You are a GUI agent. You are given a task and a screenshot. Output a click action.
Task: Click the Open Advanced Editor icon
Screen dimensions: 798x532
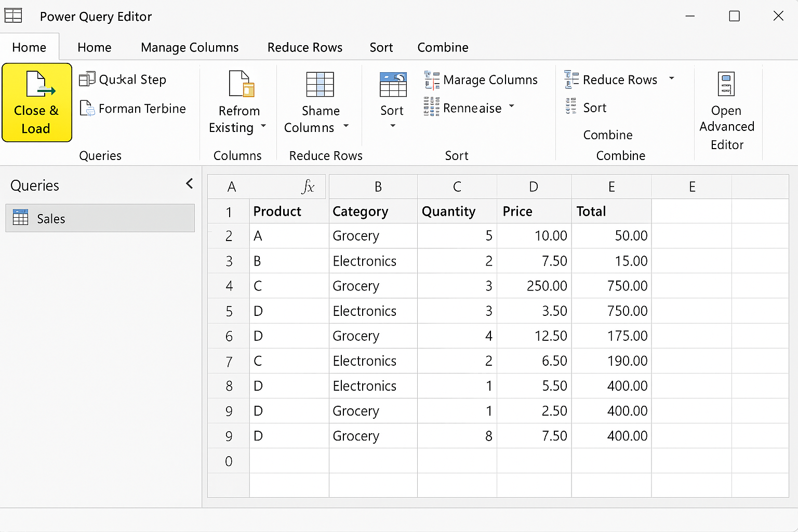click(726, 84)
